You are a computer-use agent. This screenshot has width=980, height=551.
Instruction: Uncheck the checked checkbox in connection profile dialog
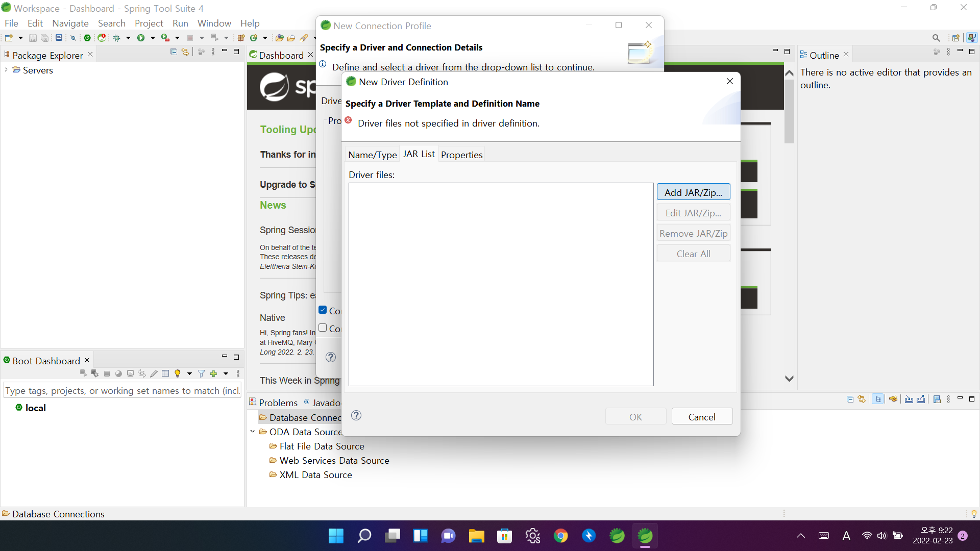point(323,310)
